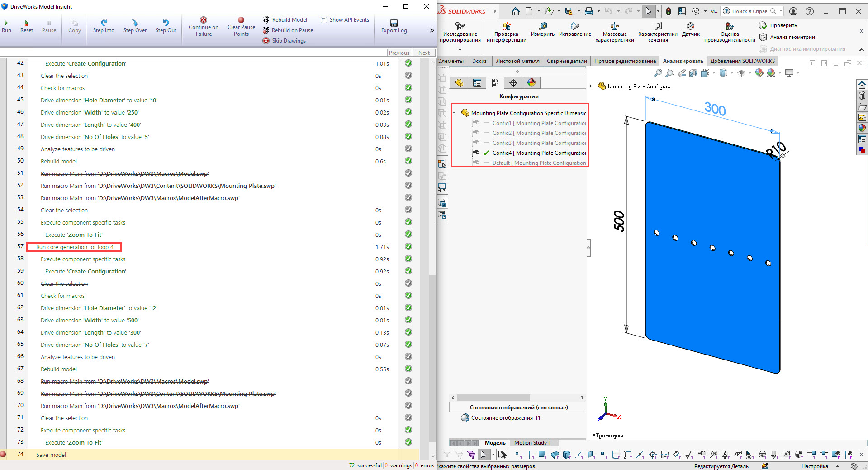Viewport: 868px width, 470px height.
Task: Open SOLIDWORKS Help question icon
Action: (809, 11)
